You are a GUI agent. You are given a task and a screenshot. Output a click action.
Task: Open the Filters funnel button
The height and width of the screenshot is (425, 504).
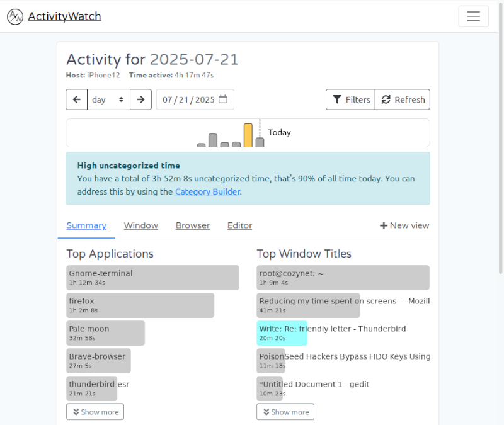pos(350,99)
